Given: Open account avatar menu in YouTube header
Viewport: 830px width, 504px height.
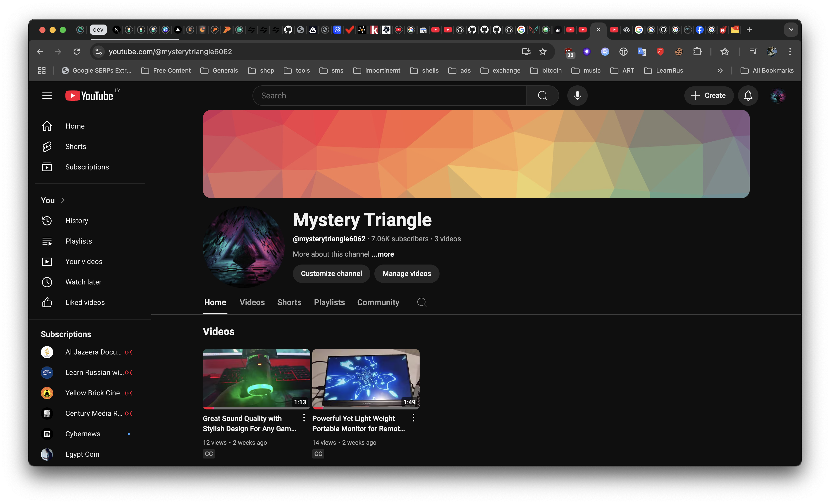Looking at the screenshot, I should [778, 95].
